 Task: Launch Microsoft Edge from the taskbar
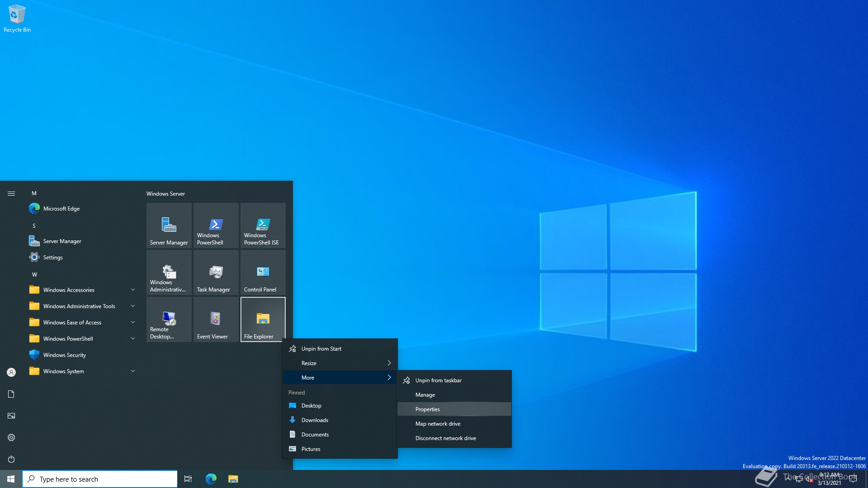(x=211, y=479)
